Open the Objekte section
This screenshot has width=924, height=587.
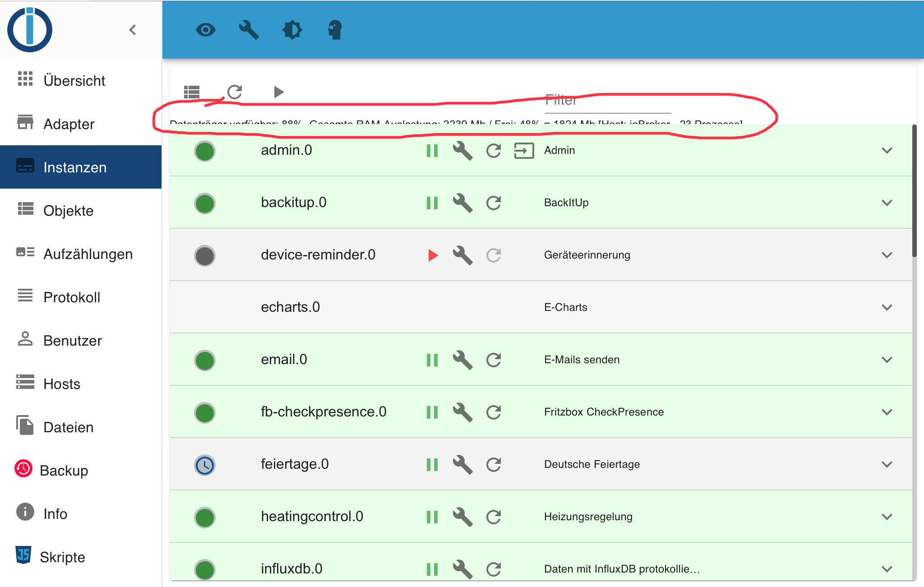click(x=68, y=210)
